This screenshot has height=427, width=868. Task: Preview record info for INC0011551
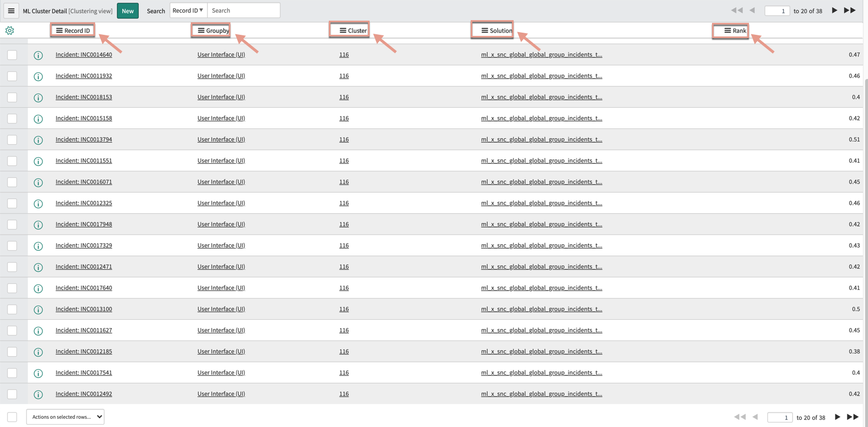pyautogui.click(x=38, y=161)
